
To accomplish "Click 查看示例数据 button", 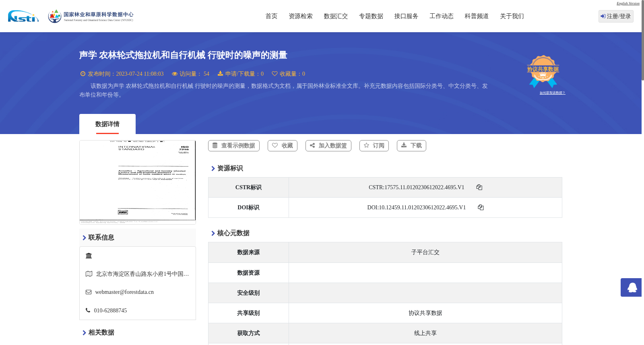I will pyautogui.click(x=234, y=146).
